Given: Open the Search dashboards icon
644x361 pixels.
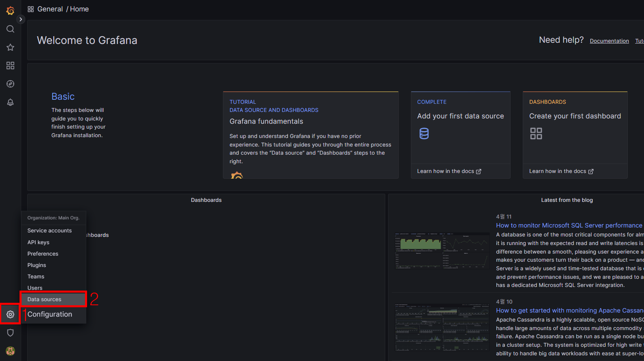Looking at the screenshot, I should [11, 29].
